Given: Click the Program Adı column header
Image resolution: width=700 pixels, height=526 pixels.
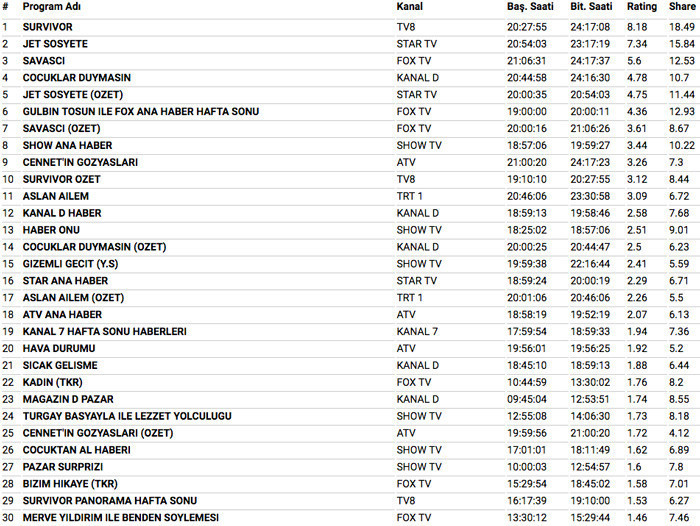Looking at the screenshot, I should pos(53,7).
